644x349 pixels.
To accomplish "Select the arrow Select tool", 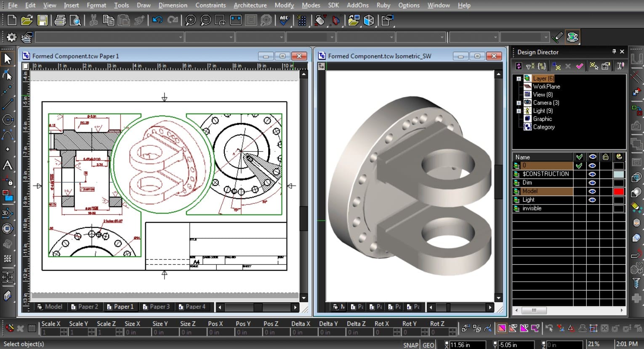I will 8,59.
